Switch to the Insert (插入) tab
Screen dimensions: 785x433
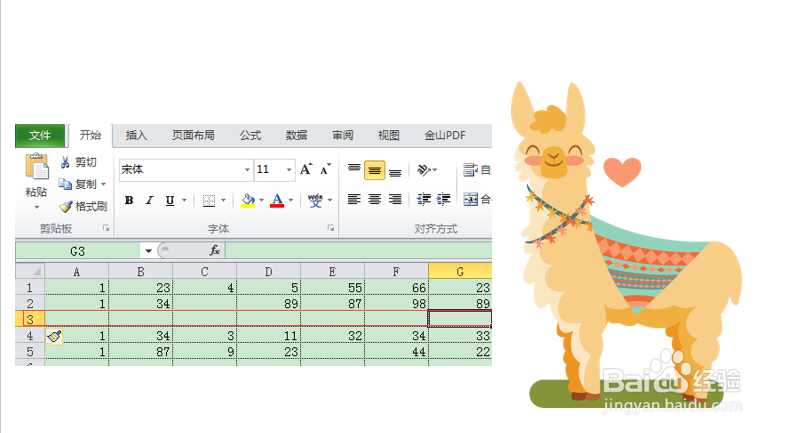pos(136,135)
